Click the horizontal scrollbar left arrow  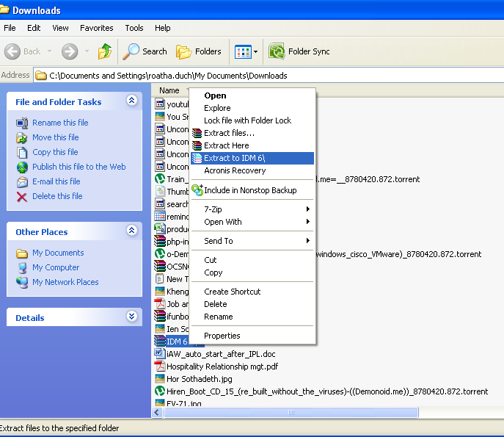[x=157, y=413]
